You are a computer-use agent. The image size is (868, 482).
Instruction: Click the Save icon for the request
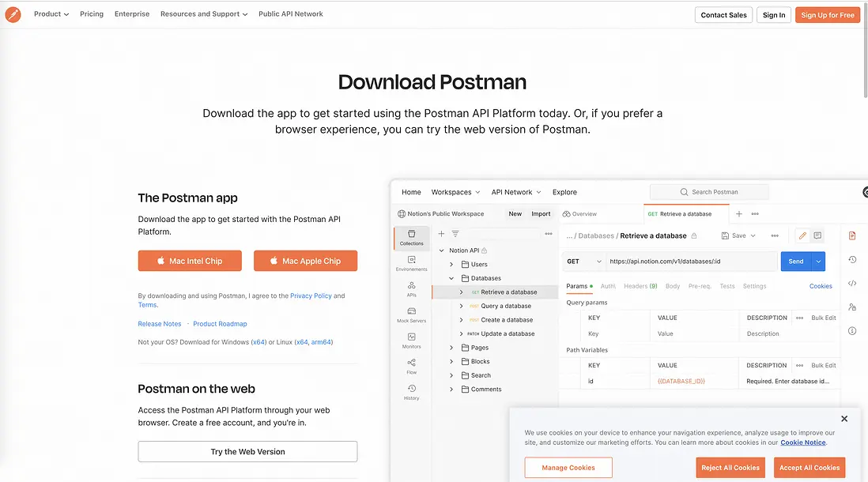[x=725, y=235]
